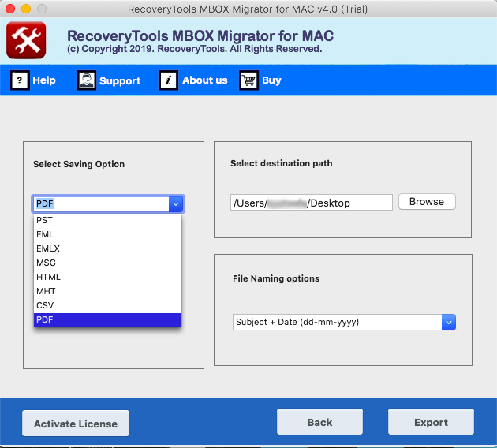The width and height of the screenshot is (497, 448).
Task: Select CSV saving format
Action: pos(107,305)
